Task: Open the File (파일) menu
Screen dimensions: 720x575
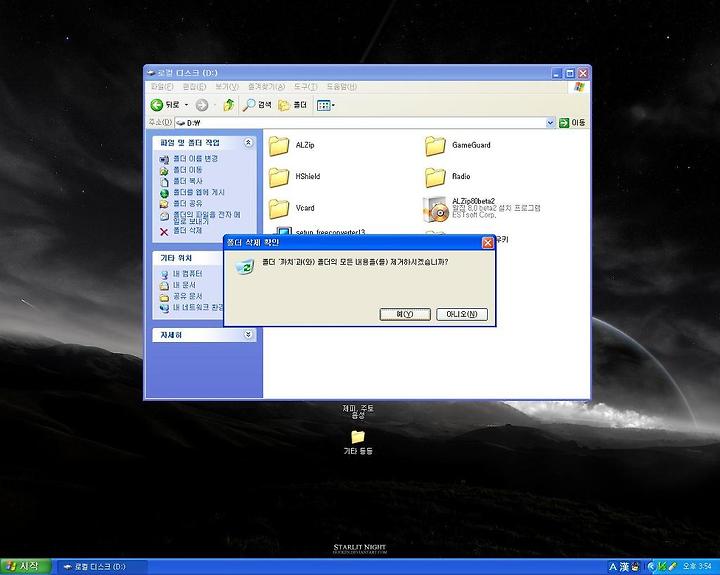Action: [162, 87]
